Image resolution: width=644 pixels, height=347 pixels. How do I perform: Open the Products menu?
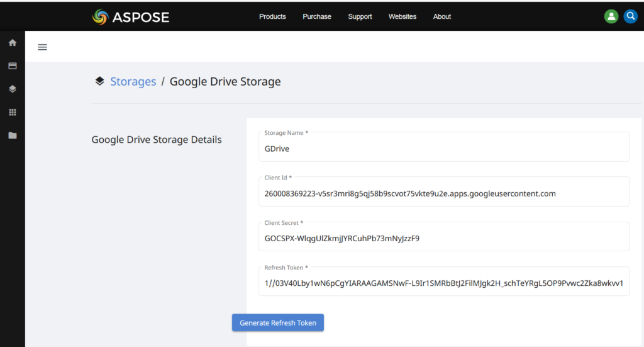tap(272, 17)
